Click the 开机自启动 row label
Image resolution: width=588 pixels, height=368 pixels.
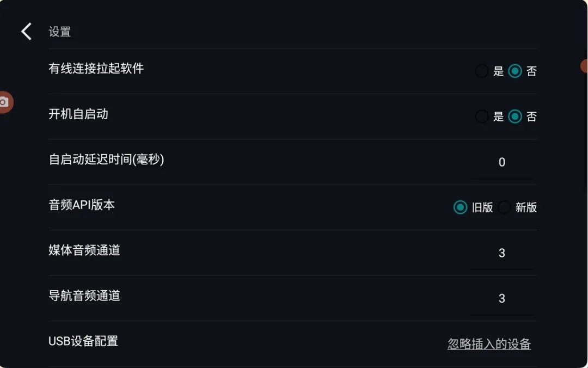[78, 114]
